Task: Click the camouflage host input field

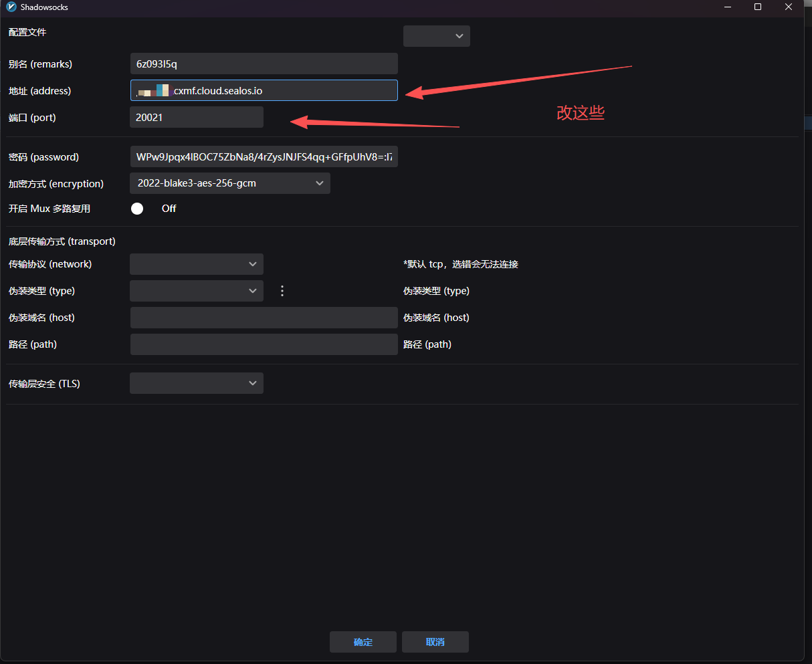Action: tap(264, 318)
